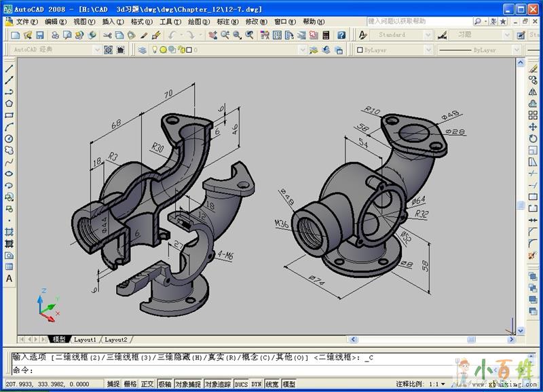Select the Polygon draw tool

pos(9,104)
